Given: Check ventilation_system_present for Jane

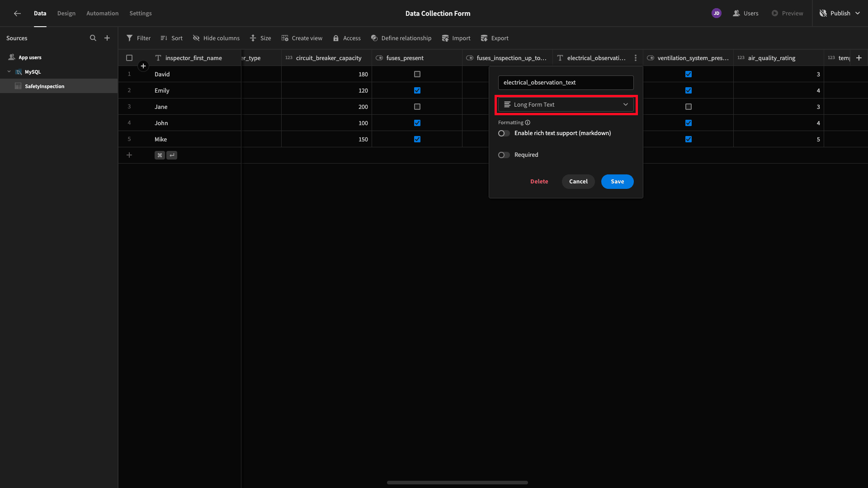Looking at the screenshot, I should [x=689, y=107].
